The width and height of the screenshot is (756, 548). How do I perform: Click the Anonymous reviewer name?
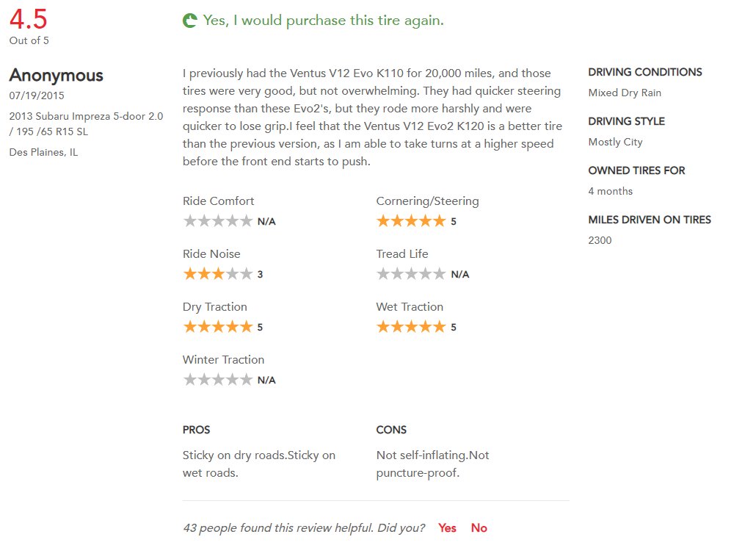click(56, 75)
